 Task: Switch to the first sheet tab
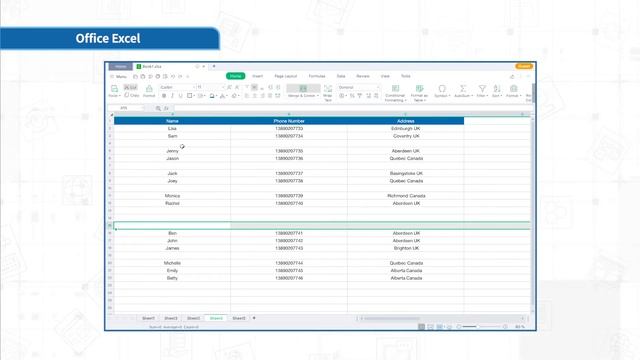coord(148,318)
